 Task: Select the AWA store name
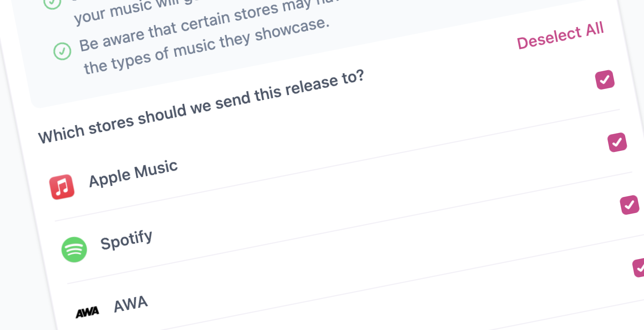(x=131, y=304)
